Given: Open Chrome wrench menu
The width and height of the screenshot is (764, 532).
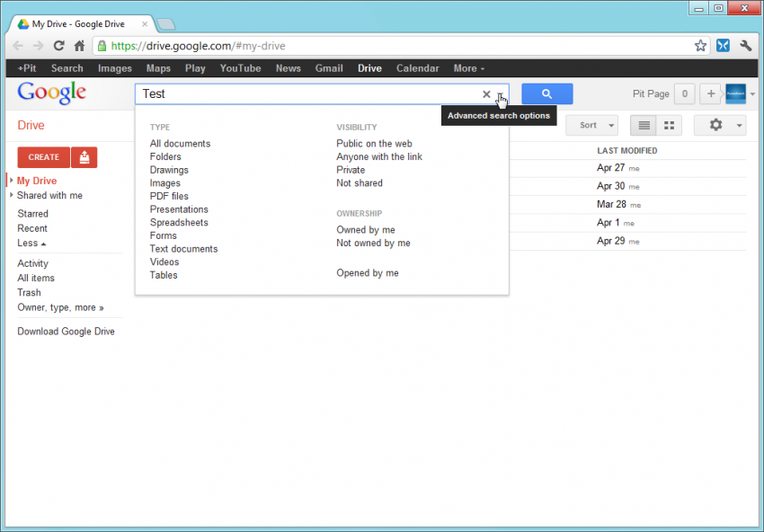Looking at the screenshot, I should click(x=745, y=46).
